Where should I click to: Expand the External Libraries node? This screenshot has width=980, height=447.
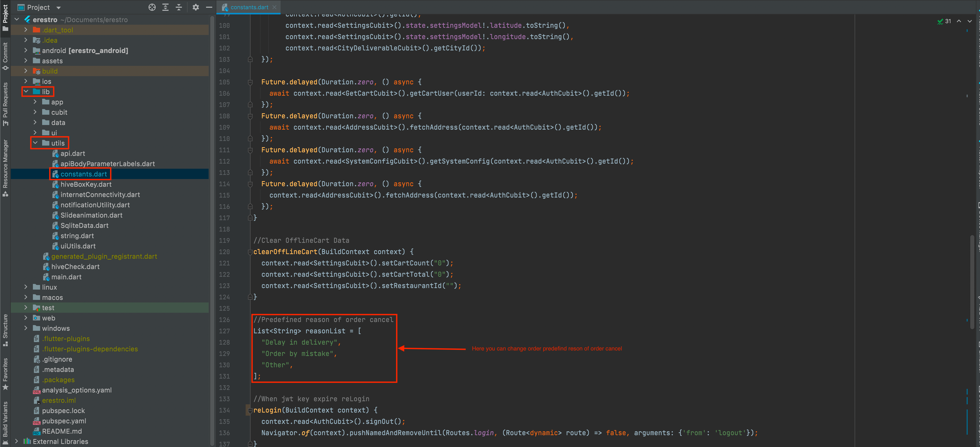point(17,441)
